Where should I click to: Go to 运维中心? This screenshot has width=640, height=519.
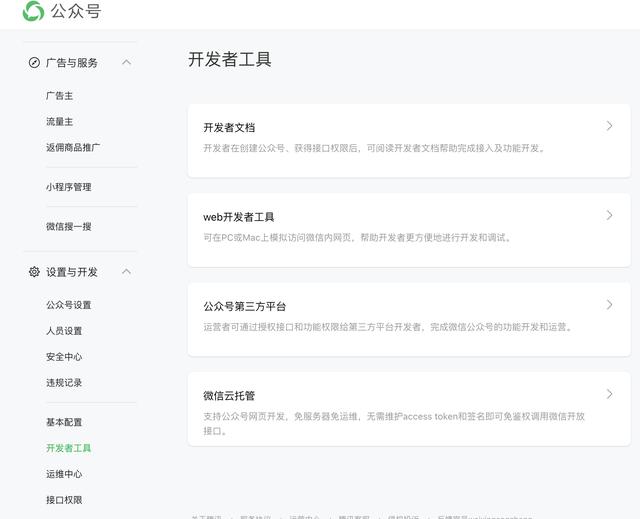[x=64, y=474]
